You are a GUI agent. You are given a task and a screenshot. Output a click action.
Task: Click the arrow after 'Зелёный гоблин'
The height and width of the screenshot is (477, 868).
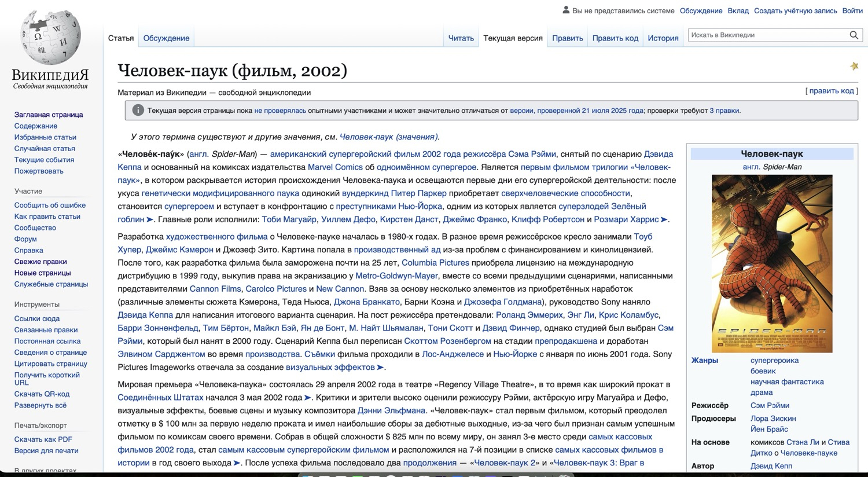click(x=150, y=220)
